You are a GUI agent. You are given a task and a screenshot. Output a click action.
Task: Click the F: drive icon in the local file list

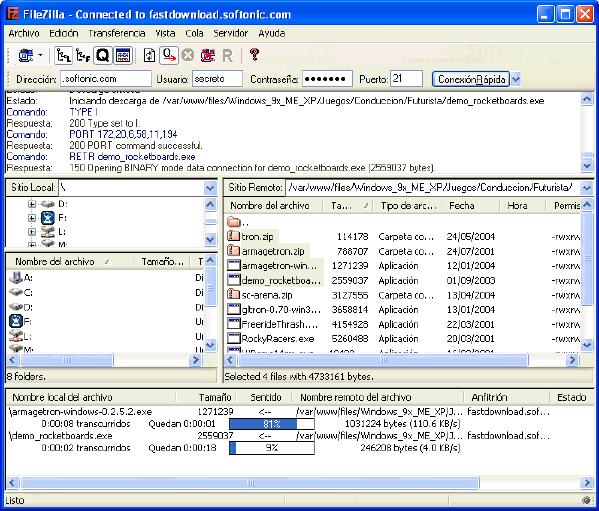16,321
